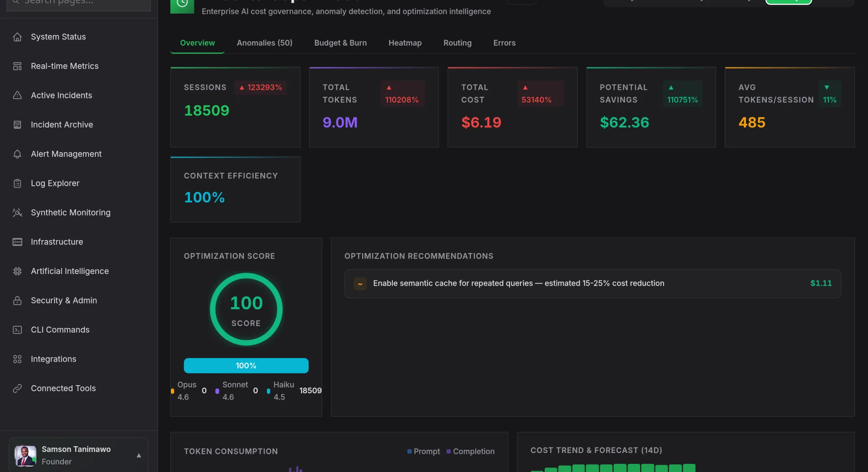Click Samson Tanimawo's avatar picture
The width and height of the screenshot is (868, 472).
[x=25, y=456]
